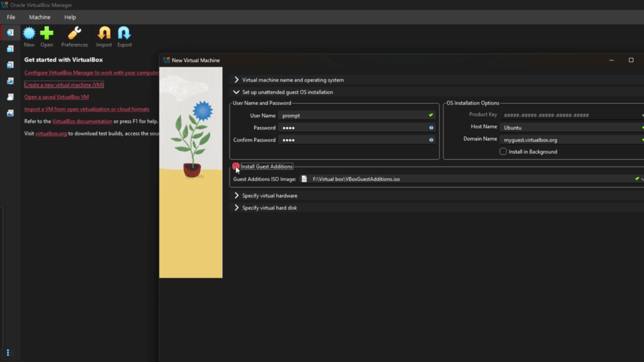Show the Confirm Password text via eye icon

pyautogui.click(x=431, y=140)
